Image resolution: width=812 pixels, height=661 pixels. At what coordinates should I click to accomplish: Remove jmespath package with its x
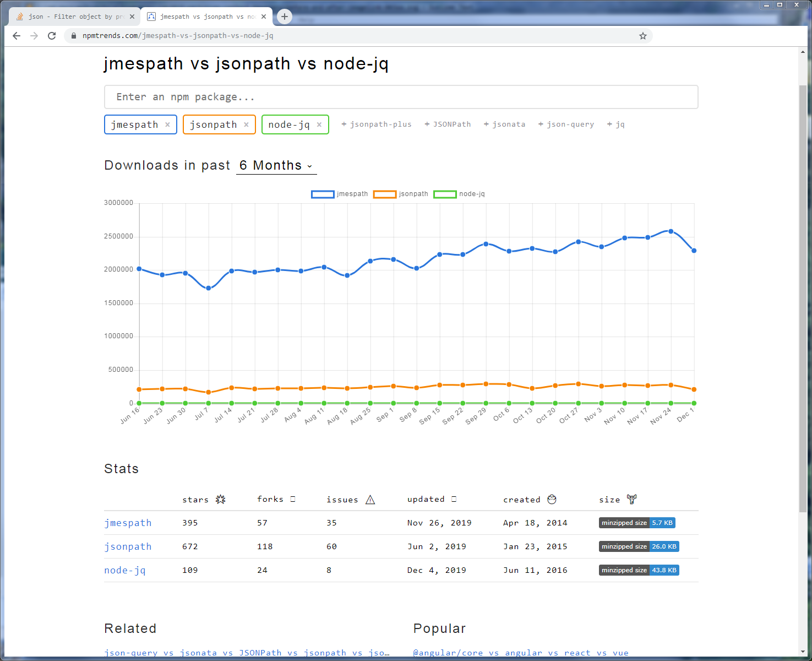click(167, 124)
